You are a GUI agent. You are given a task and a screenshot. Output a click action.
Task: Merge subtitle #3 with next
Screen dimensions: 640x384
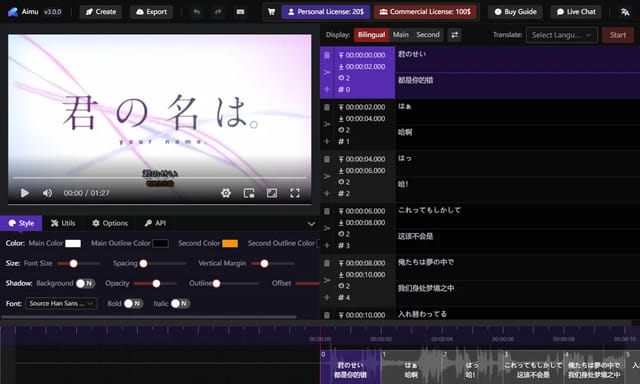[327, 228]
